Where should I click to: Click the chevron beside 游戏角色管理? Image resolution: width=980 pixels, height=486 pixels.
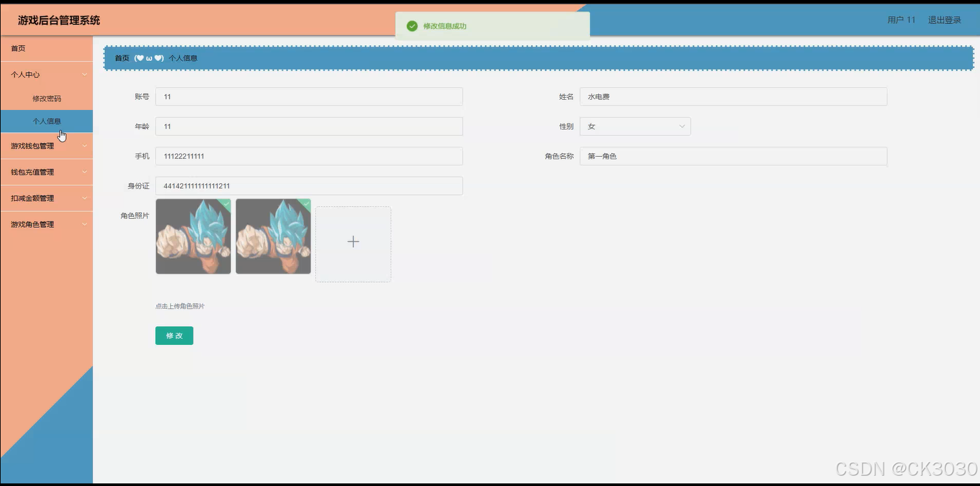[x=85, y=225]
